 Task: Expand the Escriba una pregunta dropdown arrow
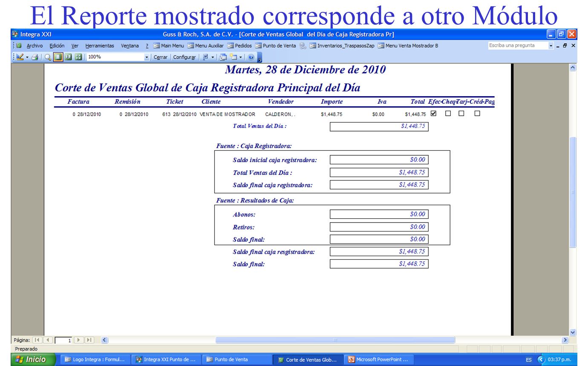[x=551, y=46]
